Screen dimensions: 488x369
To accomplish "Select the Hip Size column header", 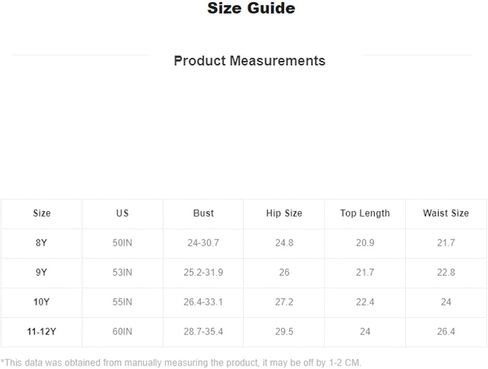I will point(284,213).
